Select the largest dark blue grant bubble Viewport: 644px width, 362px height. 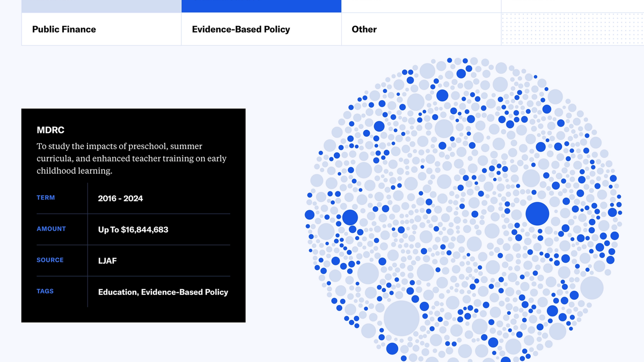point(537,213)
